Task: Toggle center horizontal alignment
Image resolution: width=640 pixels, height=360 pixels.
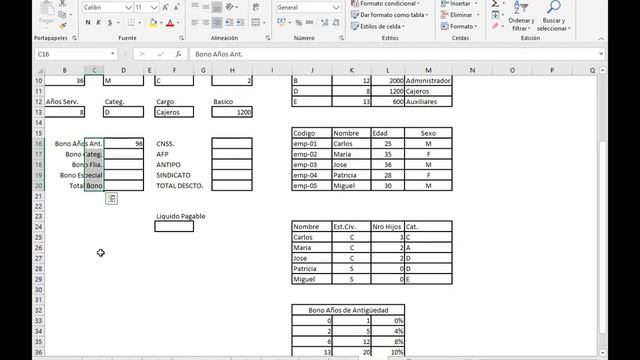Action: click(206, 22)
